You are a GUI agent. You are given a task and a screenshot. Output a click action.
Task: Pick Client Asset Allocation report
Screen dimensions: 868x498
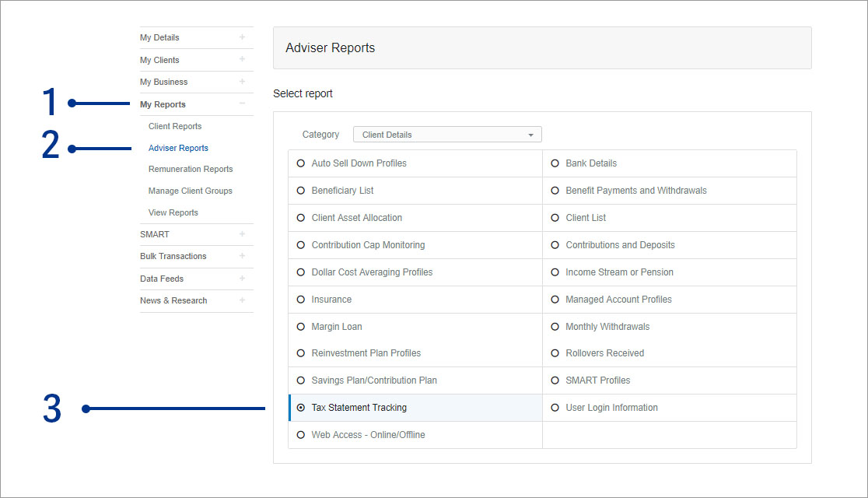tap(301, 218)
